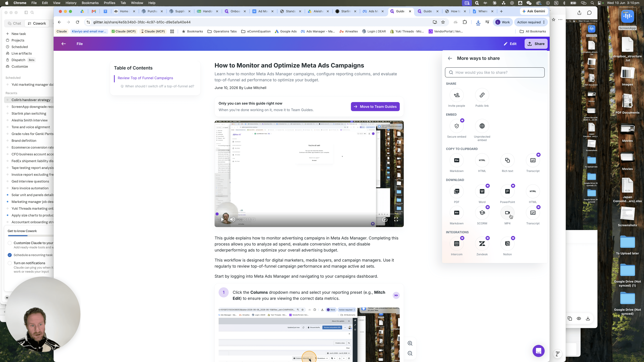Switch to the Cowork tab

pyautogui.click(x=37, y=23)
